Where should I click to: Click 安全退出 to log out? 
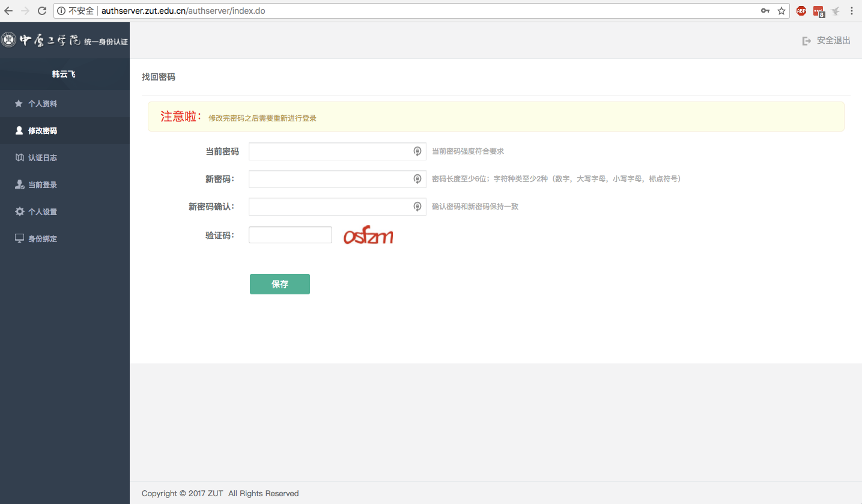(827, 41)
